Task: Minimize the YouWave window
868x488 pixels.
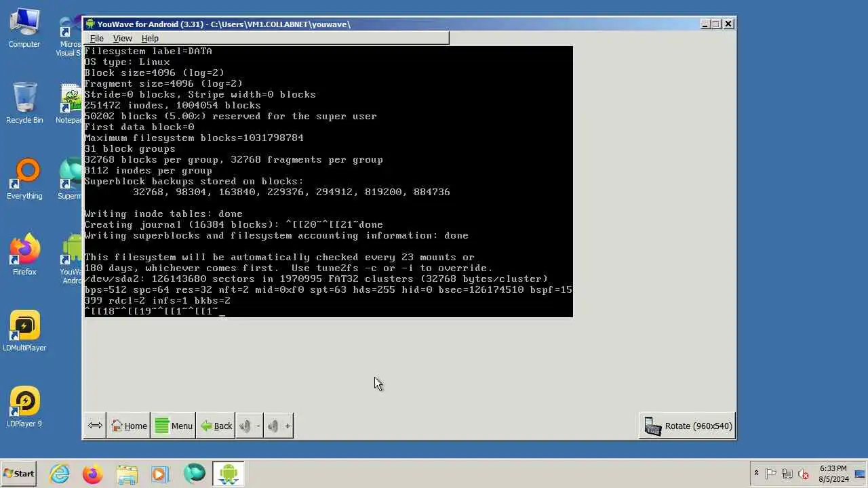Action: (705, 24)
